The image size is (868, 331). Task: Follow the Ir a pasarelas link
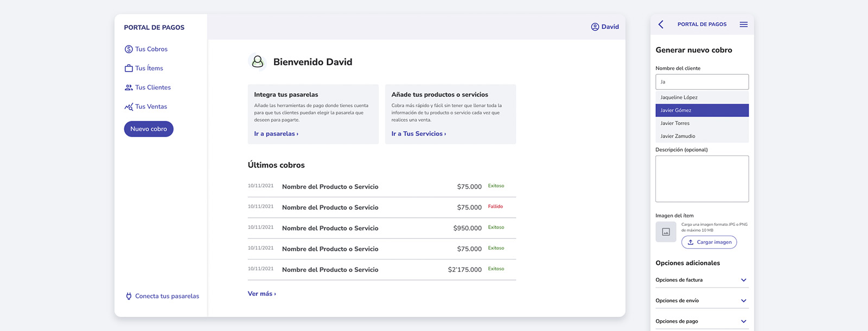(276, 134)
